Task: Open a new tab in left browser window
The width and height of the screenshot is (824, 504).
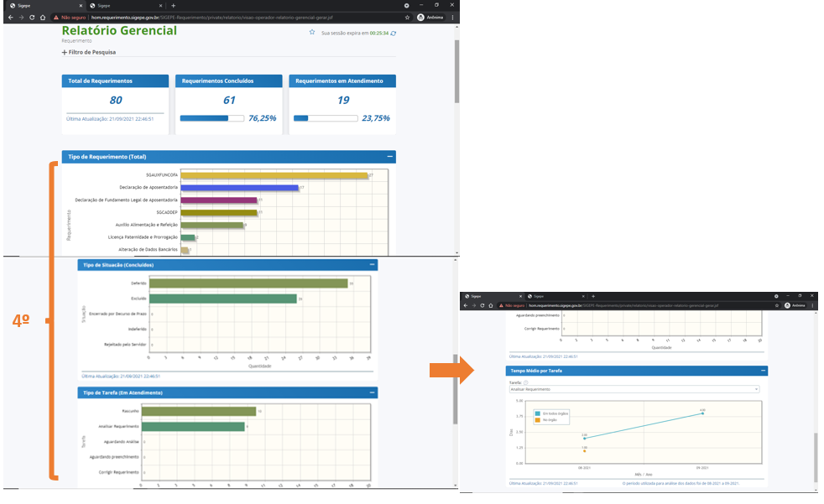Action: pyautogui.click(x=174, y=5)
